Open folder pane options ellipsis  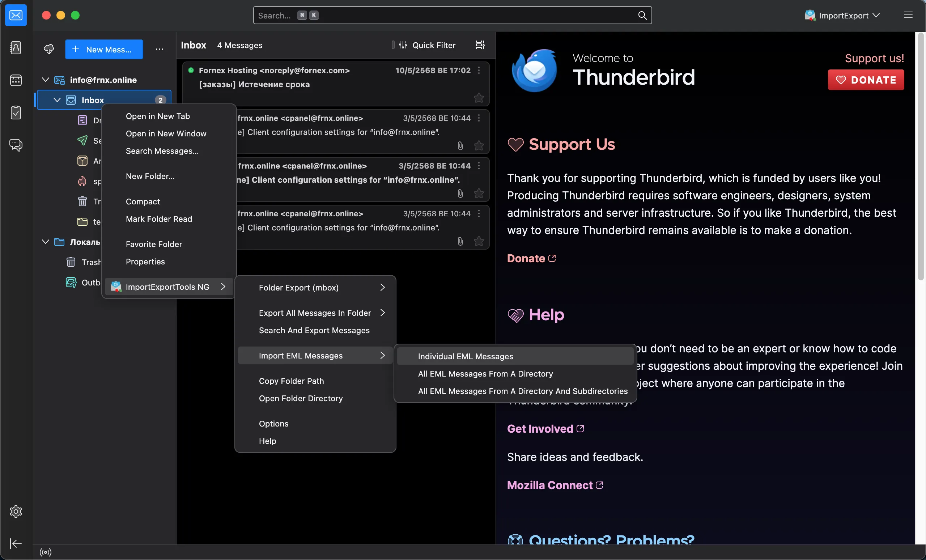(x=160, y=49)
